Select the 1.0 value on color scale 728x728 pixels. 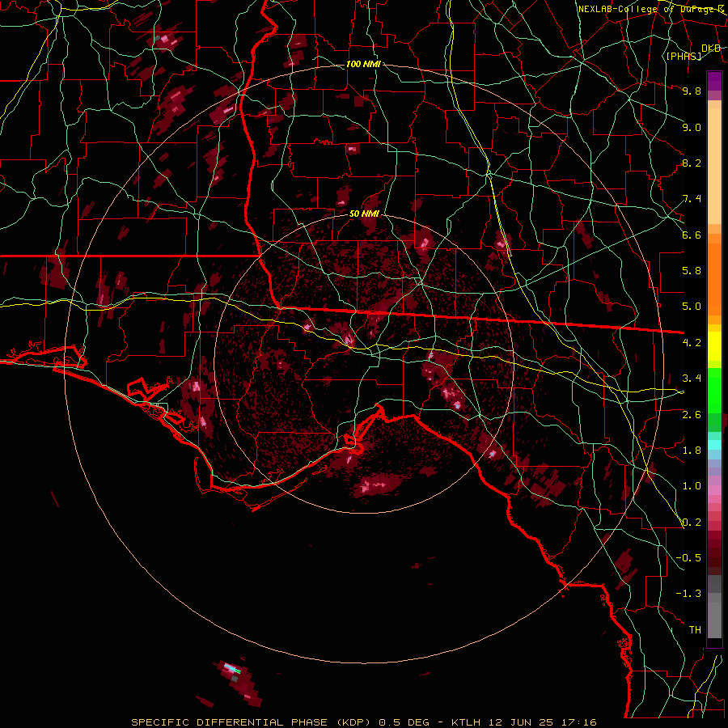point(692,486)
